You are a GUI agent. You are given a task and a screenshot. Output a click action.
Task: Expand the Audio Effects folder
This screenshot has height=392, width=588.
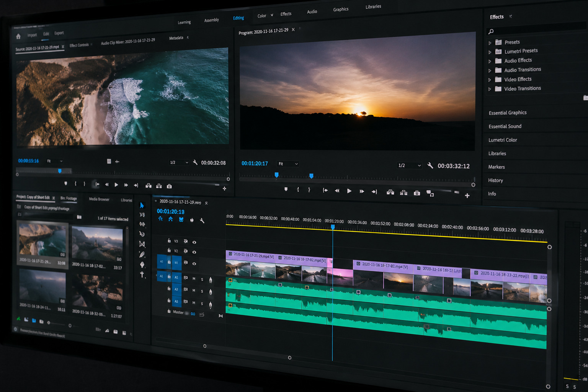point(490,61)
